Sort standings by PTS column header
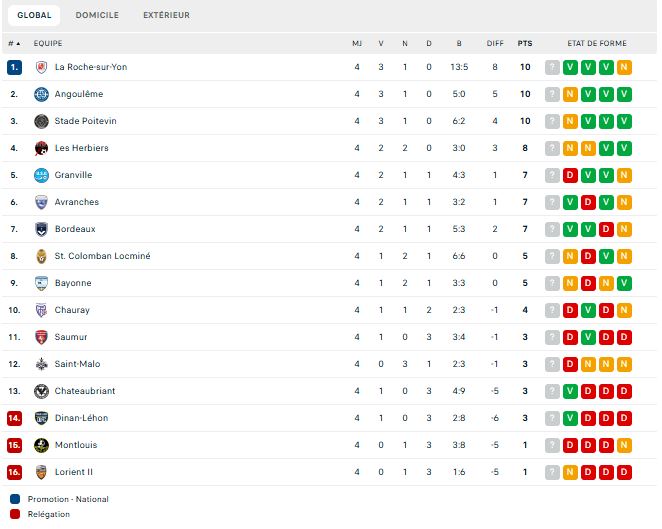Viewport: 662px width, 529px height. click(525, 43)
